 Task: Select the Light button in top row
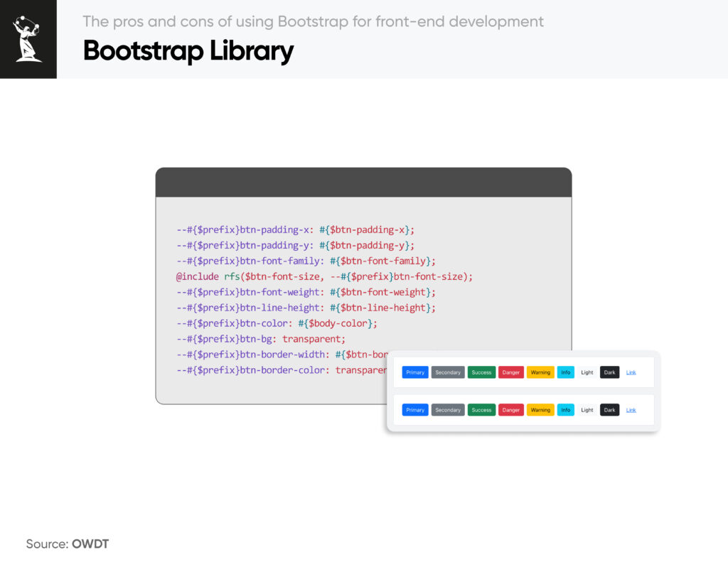[x=587, y=372]
